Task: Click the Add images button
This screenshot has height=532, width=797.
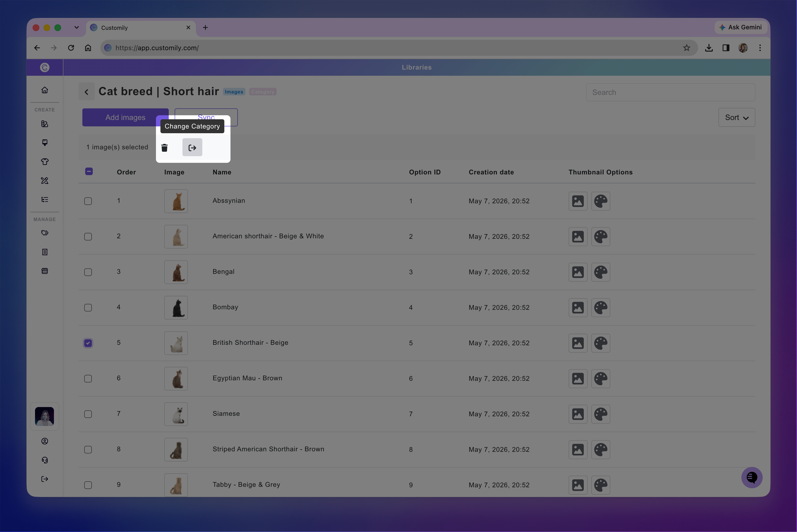Action: coord(125,117)
